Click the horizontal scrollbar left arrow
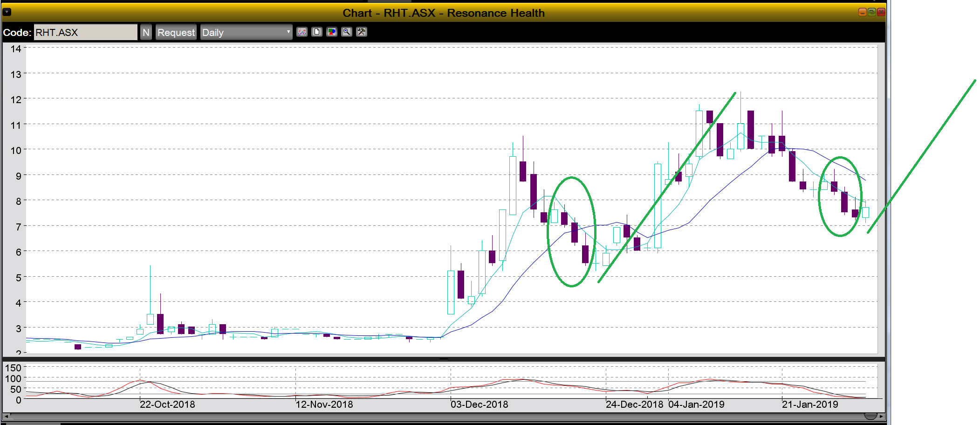This screenshot has width=980, height=425. click(7, 416)
